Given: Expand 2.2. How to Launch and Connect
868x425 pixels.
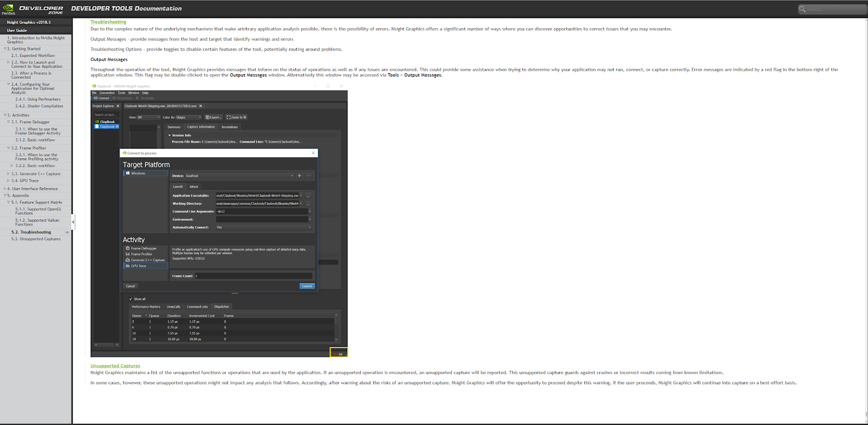Looking at the screenshot, I should tap(9, 62).
